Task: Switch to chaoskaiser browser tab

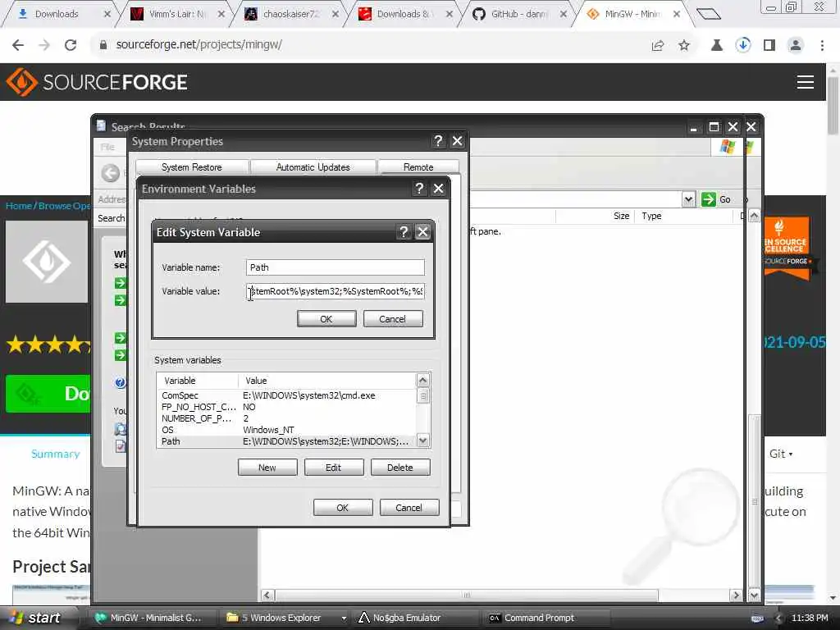Action: coord(291,14)
